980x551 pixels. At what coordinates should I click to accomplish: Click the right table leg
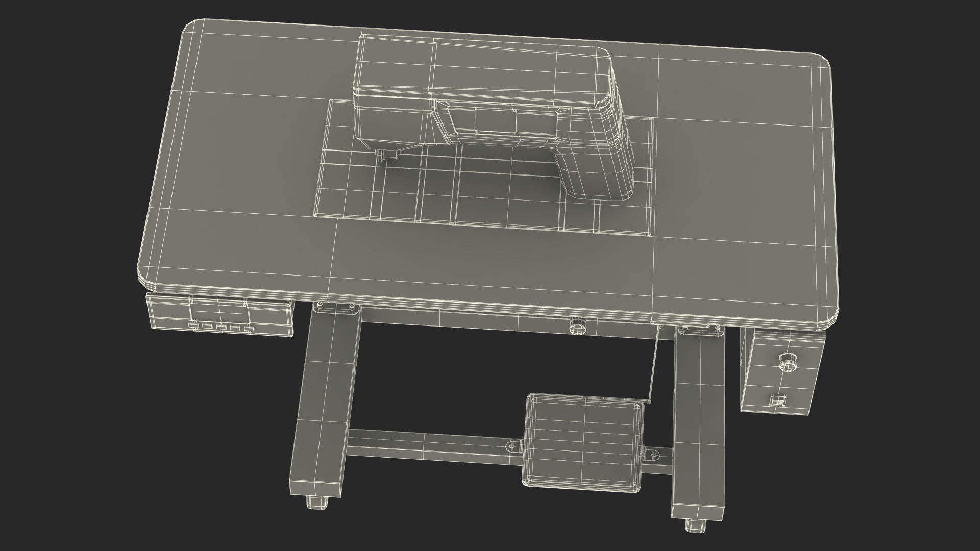pyautogui.click(x=700, y=423)
